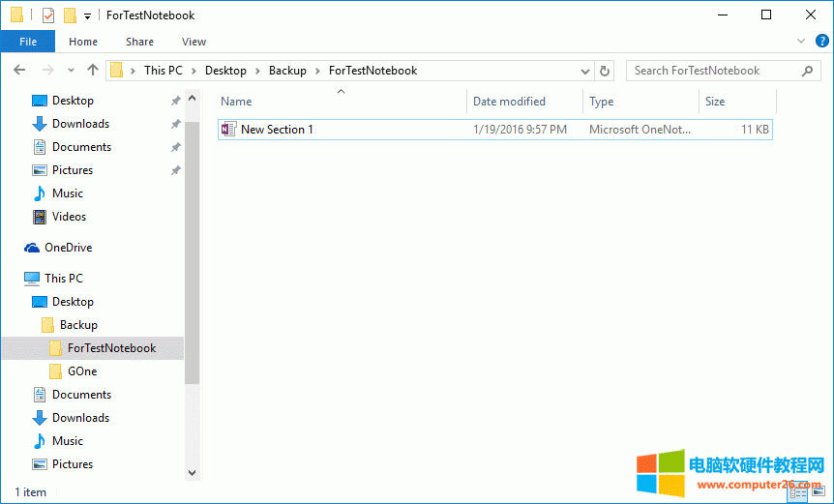The image size is (834, 504).
Task: Open the address bar history dropdown
Action: point(585,71)
